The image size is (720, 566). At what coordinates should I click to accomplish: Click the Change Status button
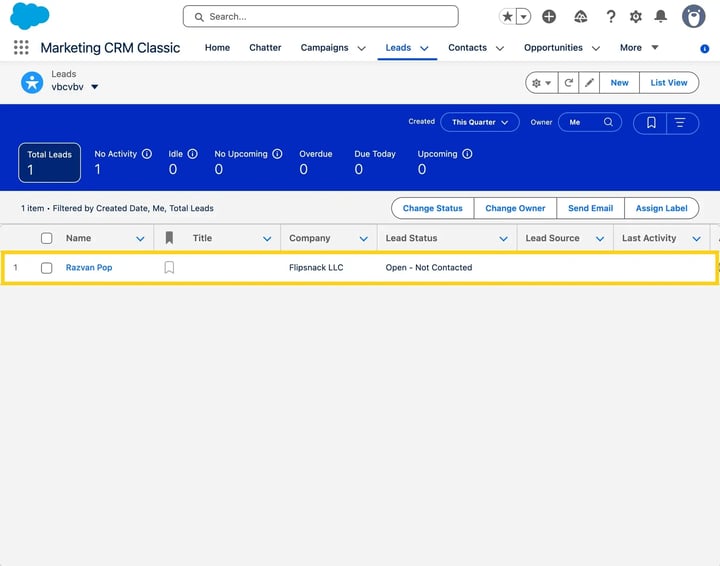coord(433,208)
